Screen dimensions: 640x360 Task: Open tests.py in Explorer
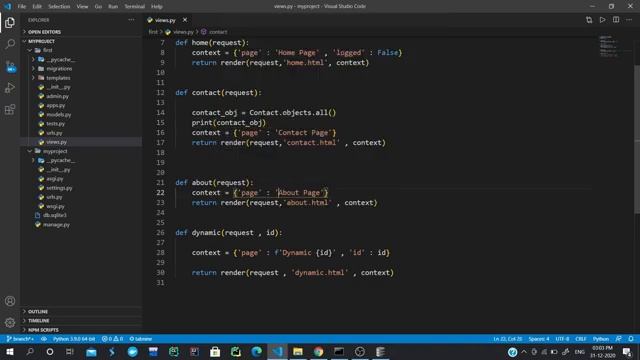point(82,124)
